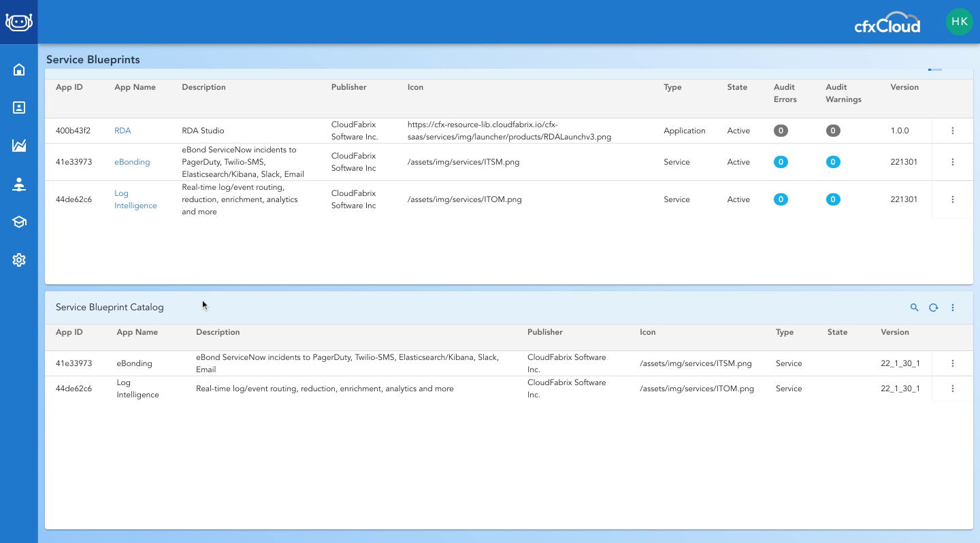The height and width of the screenshot is (543, 980).
Task: Sort catalog by Type column header
Action: tap(785, 332)
